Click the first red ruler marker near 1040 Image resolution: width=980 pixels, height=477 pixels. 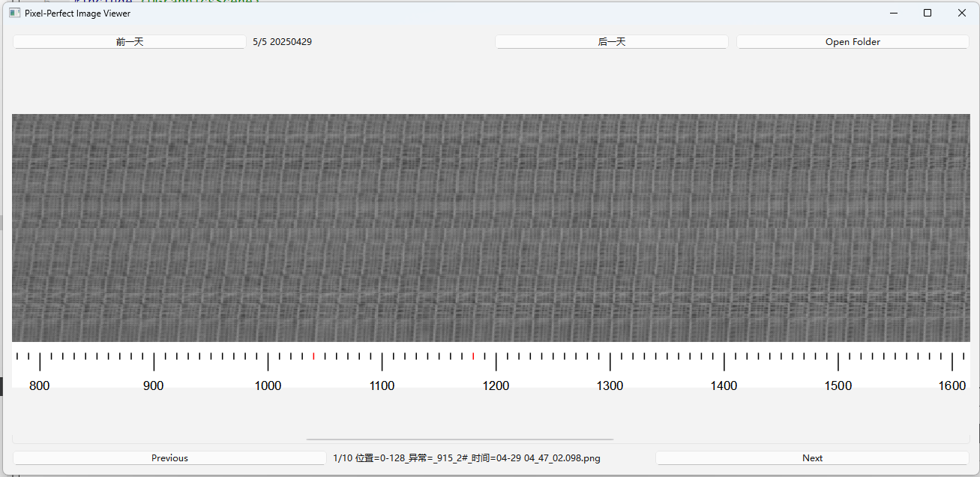313,356
